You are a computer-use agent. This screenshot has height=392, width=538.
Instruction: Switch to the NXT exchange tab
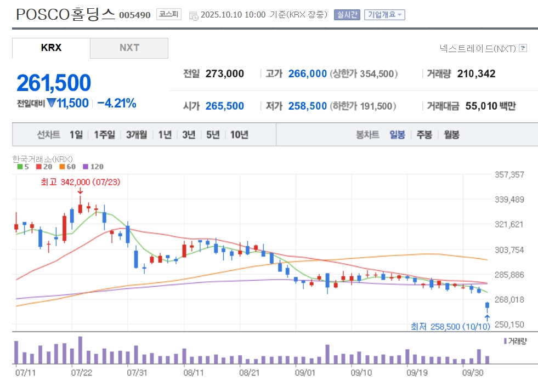pyautogui.click(x=129, y=48)
